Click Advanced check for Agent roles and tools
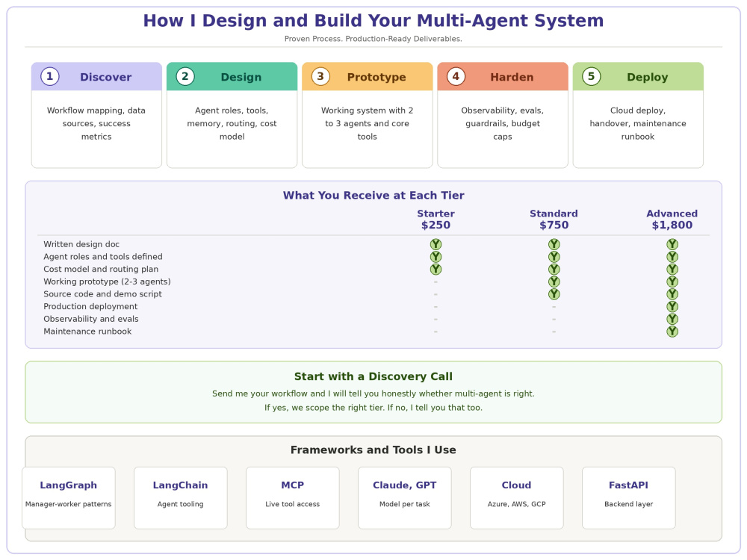The width and height of the screenshot is (747, 560). (x=672, y=257)
